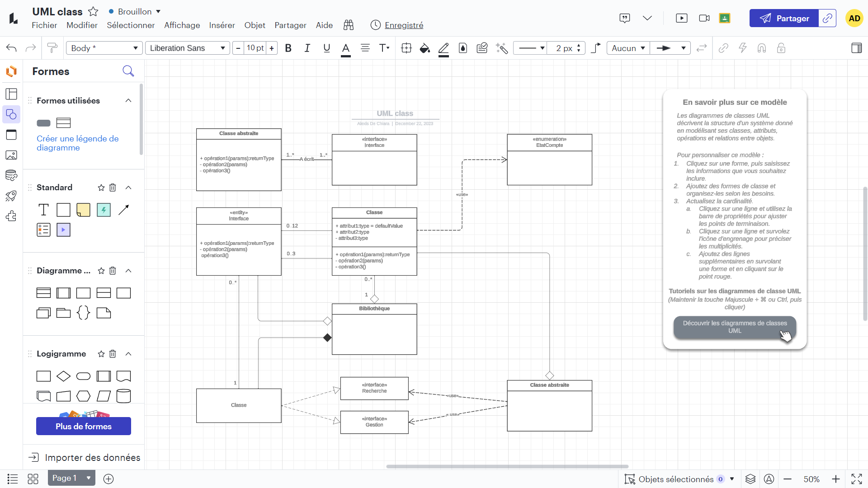Star the UML class document
868x488 pixels.
[x=93, y=11]
